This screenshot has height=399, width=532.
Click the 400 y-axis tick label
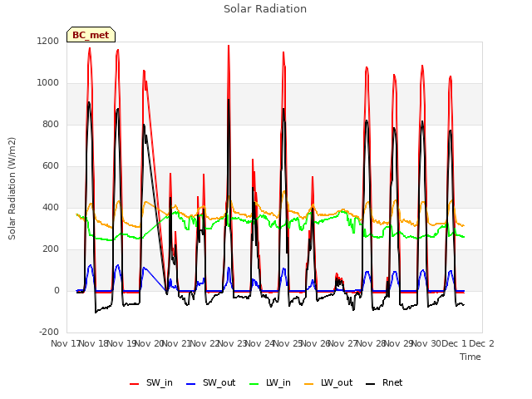(50, 208)
